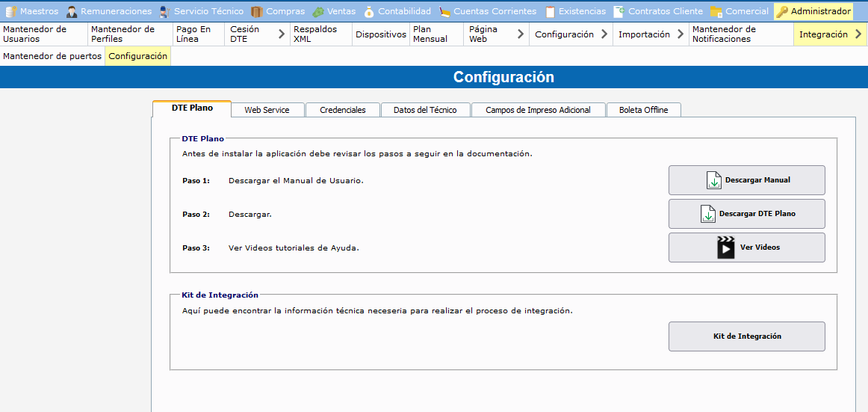Switch to the Datos del Técnico tab
The width and height of the screenshot is (868, 412).
pos(425,110)
